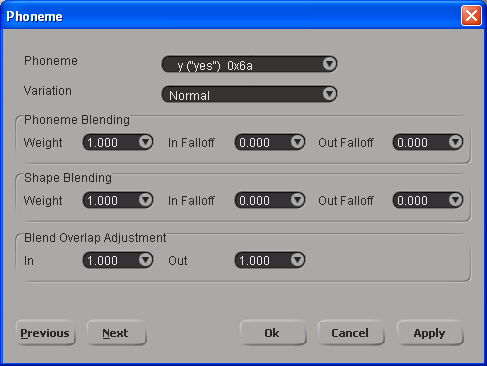Select the y ("yes") 0x6a phoneme field

pyautogui.click(x=249, y=64)
